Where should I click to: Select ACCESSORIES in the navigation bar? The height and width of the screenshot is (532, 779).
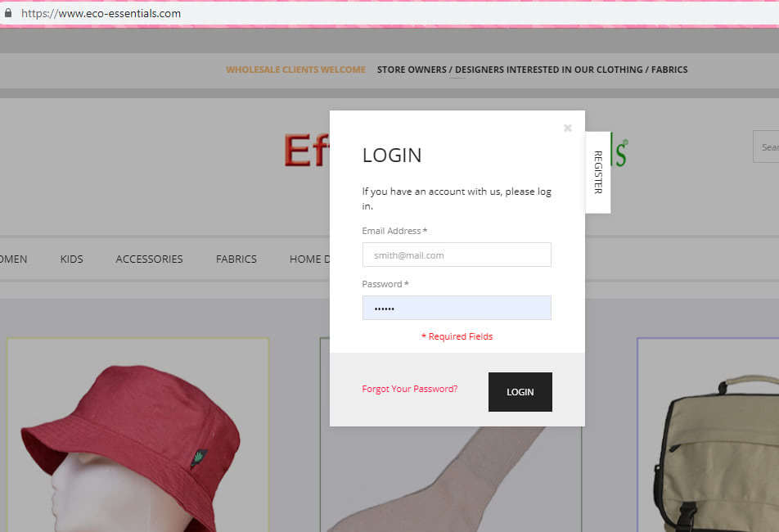coord(149,259)
